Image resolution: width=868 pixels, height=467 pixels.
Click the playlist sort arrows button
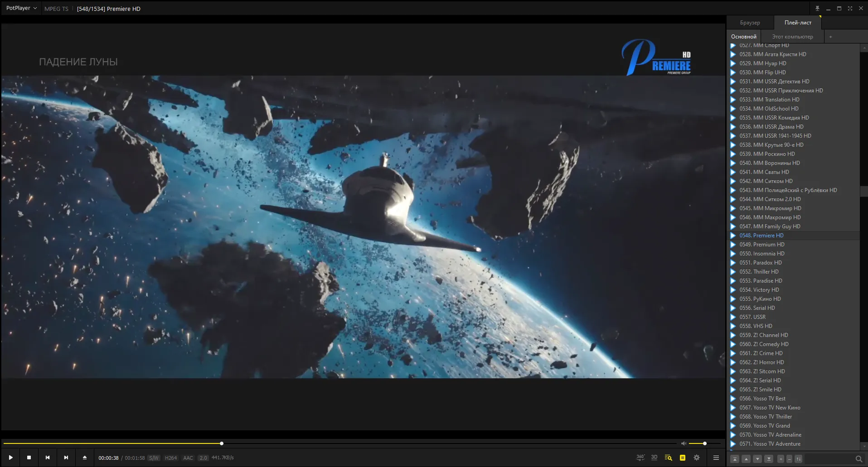click(799, 459)
